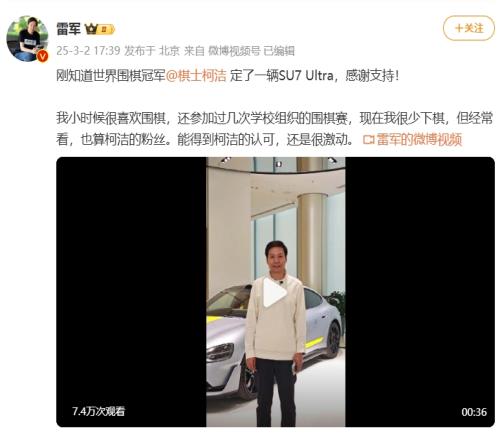The width and height of the screenshot is (500, 440).
Task: Click the crown VIP membership icon
Action: (91, 29)
